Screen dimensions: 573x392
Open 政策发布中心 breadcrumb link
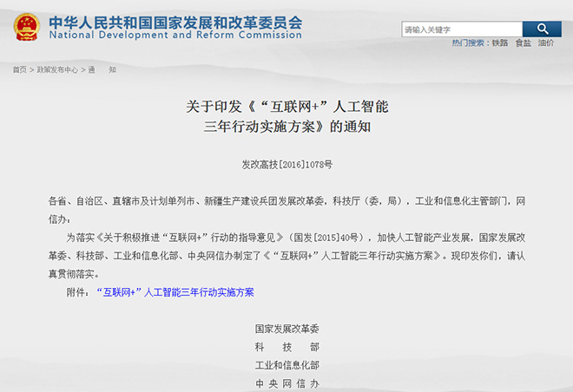[57, 69]
